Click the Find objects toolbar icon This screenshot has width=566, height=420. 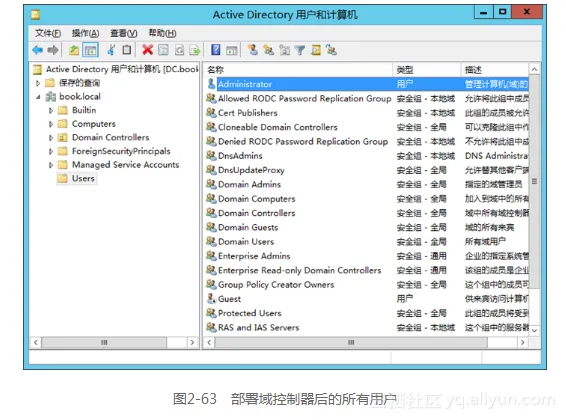(316, 50)
